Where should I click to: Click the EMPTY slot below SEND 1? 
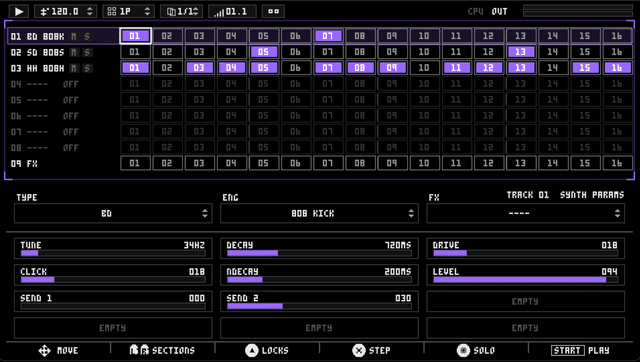(x=113, y=328)
